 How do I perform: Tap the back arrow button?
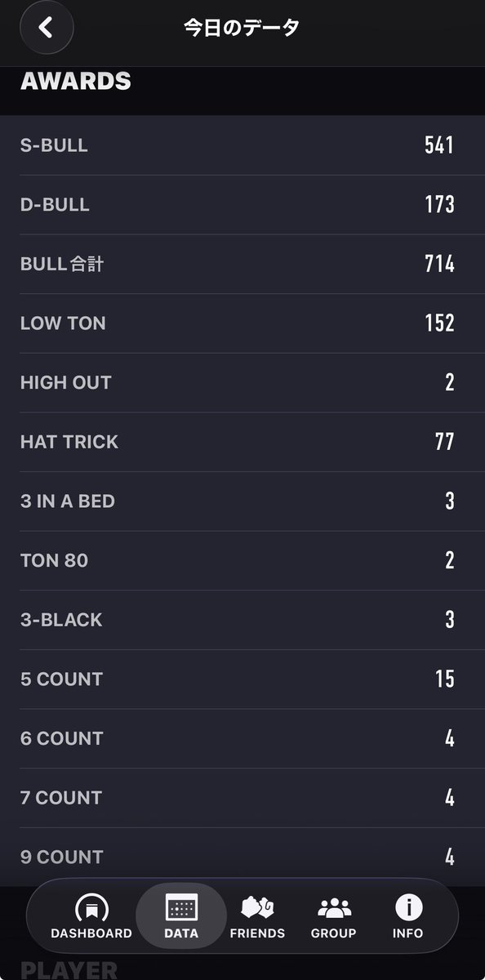[47, 28]
